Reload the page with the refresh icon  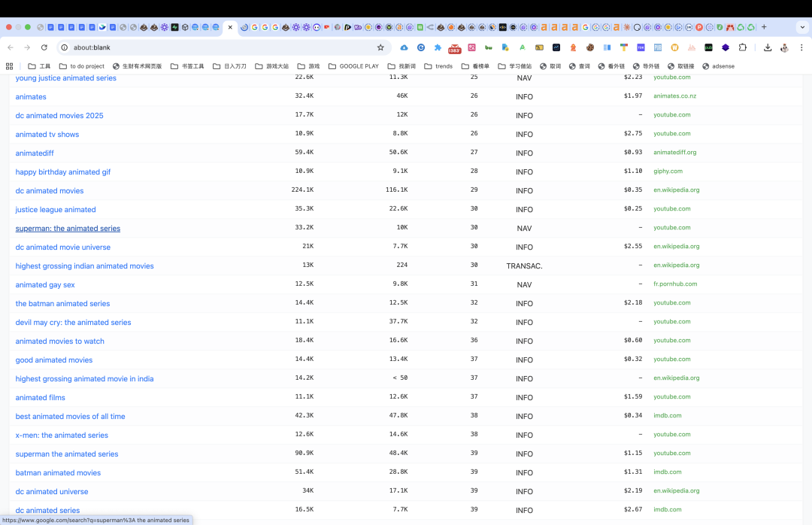[x=44, y=47]
